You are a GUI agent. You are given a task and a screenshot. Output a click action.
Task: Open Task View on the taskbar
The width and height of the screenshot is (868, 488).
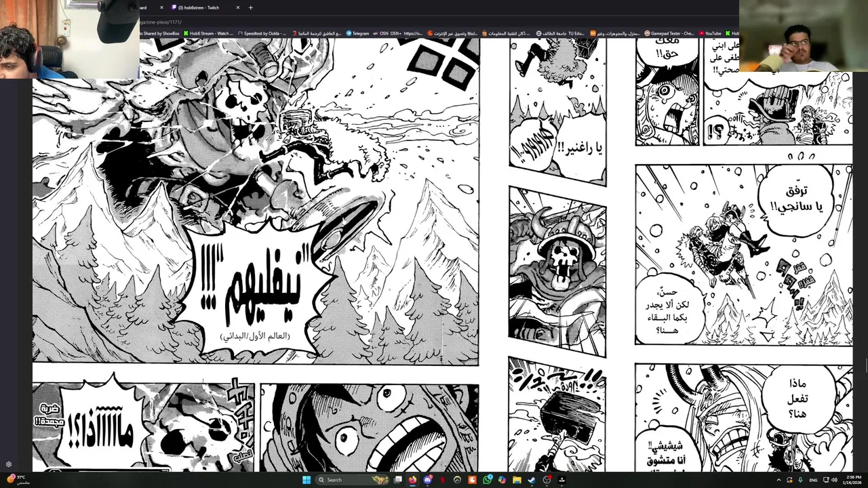398,480
